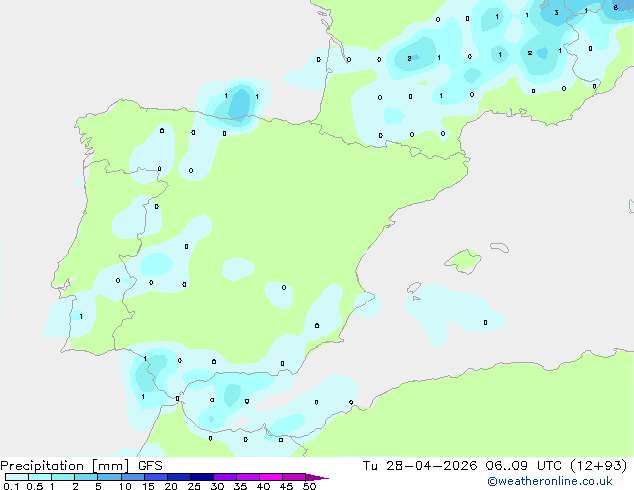Click the "35" legend value
This screenshot has width=634, height=490.
(x=240, y=486)
